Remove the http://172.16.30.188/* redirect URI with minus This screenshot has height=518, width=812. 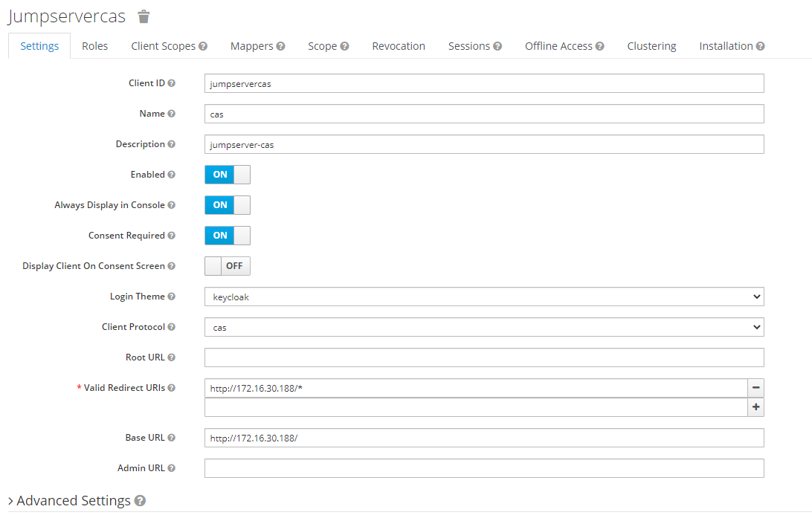756,388
